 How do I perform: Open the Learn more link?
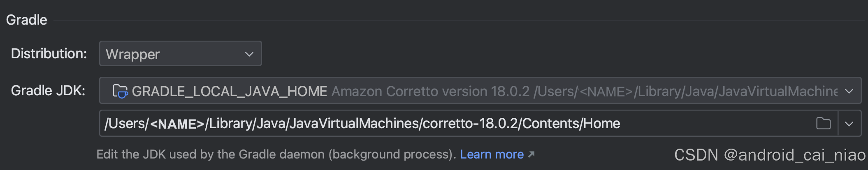[492, 154]
